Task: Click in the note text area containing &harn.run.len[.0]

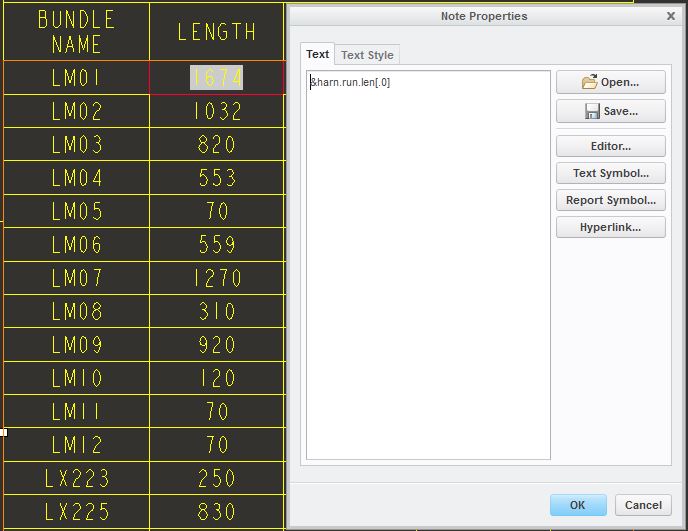Action: (x=428, y=265)
